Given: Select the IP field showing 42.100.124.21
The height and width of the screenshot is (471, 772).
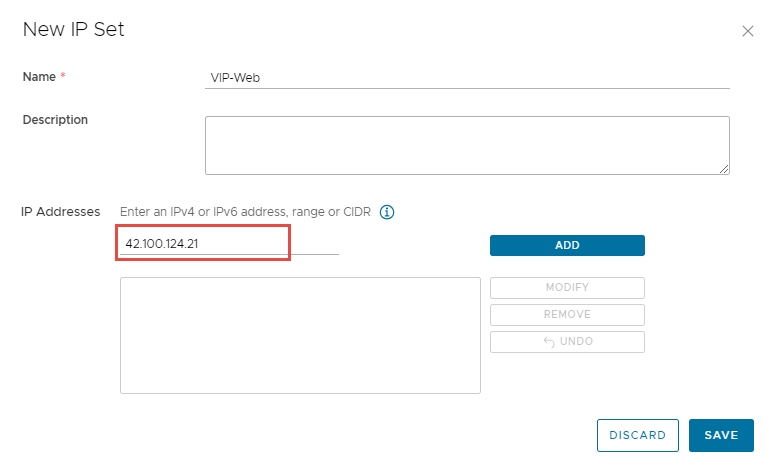Looking at the screenshot, I should click(203, 243).
